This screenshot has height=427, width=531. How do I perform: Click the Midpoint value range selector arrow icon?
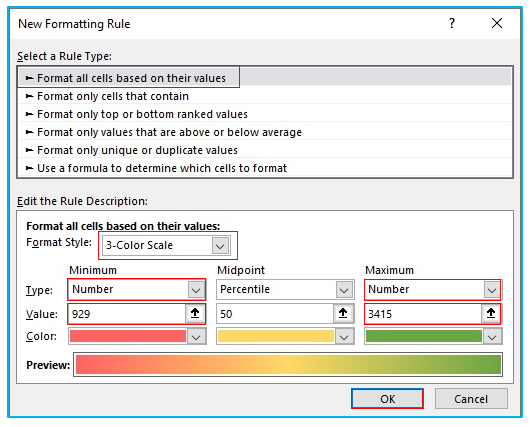[343, 314]
